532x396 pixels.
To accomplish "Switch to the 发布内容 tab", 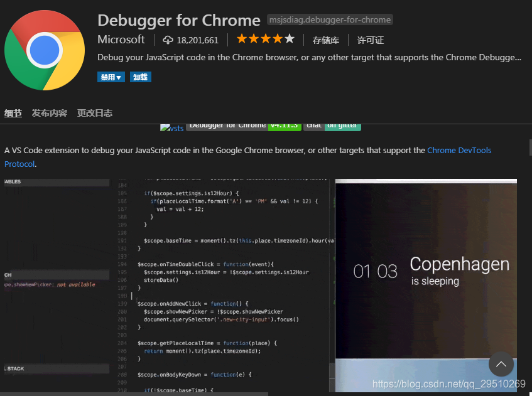I will click(x=50, y=113).
